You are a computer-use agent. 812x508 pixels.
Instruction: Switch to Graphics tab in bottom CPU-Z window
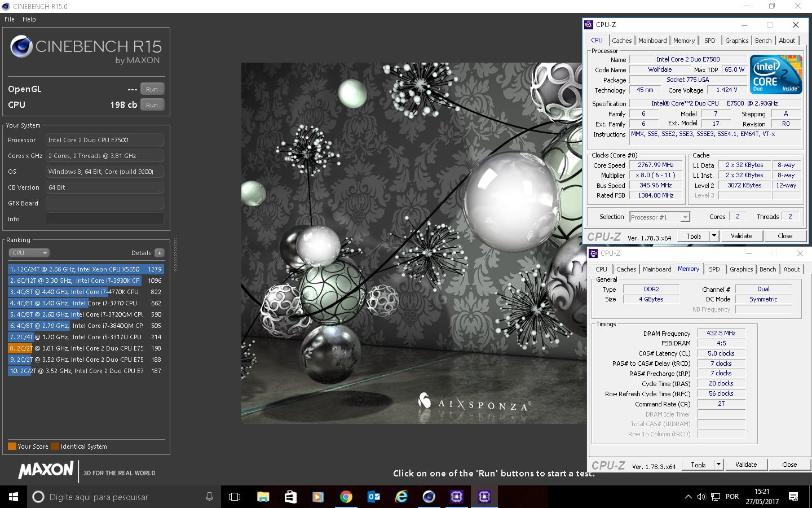[x=741, y=269]
